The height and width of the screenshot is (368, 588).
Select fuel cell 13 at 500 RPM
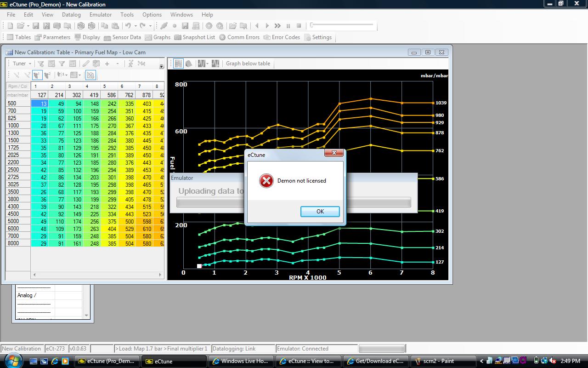click(40, 103)
